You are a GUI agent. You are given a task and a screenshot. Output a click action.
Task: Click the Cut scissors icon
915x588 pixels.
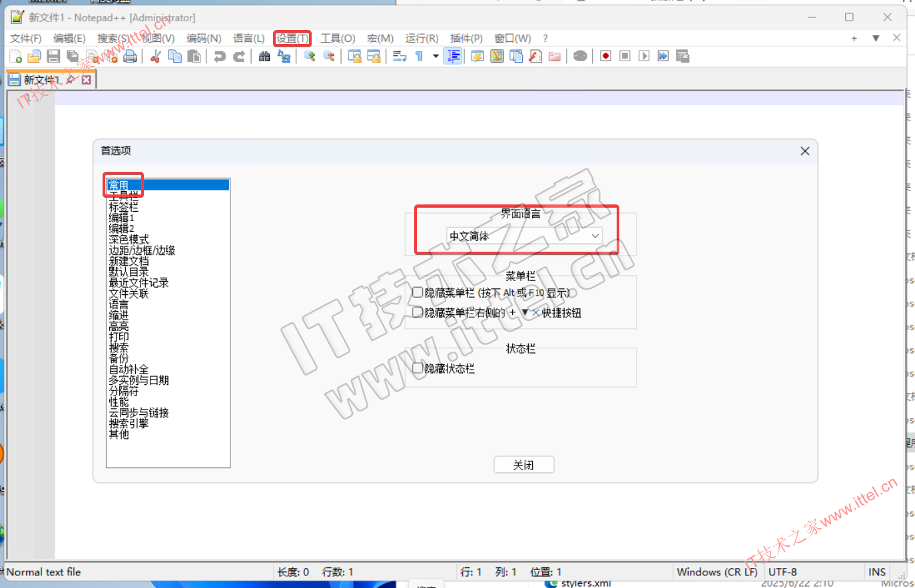[x=156, y=57]
